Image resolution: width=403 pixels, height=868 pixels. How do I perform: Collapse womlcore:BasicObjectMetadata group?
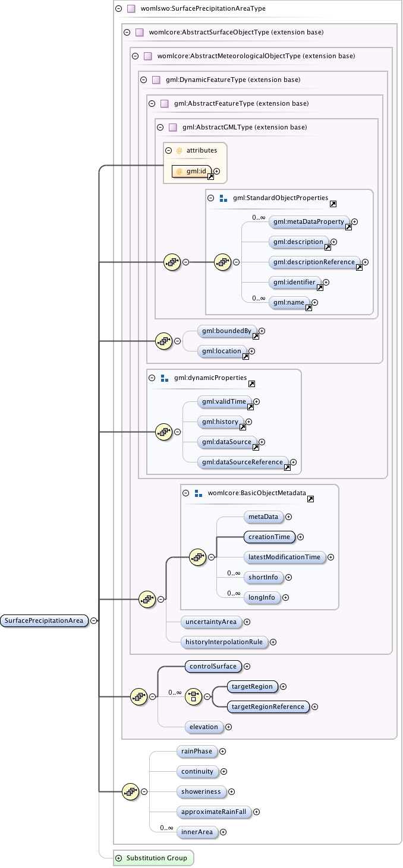click(x=185, y=493)
